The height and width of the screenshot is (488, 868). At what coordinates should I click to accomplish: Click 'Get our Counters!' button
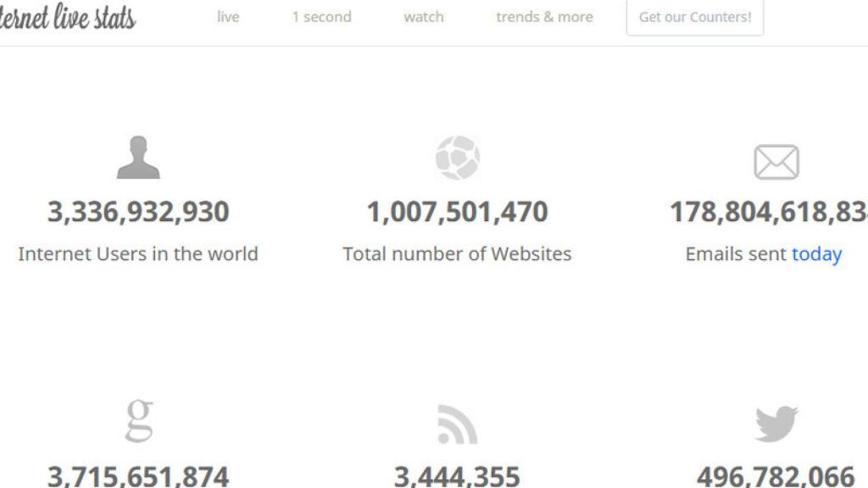click(695, 18)
